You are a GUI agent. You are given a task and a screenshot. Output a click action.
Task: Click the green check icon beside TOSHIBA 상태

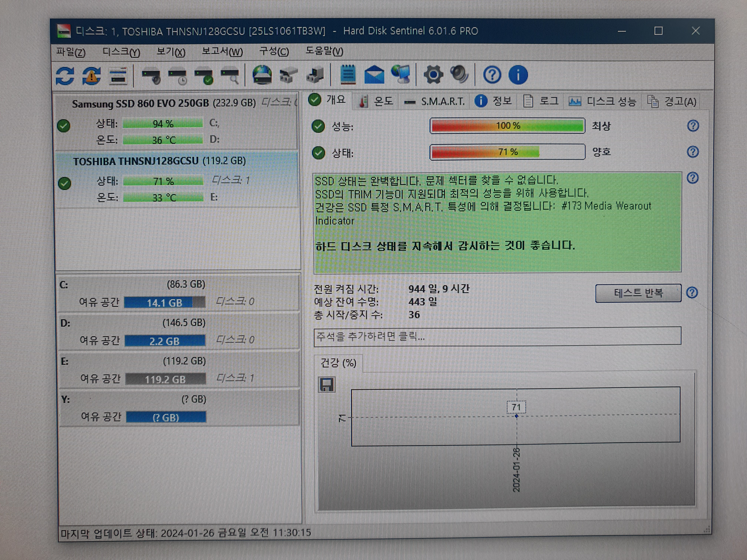tap(64, 183)
